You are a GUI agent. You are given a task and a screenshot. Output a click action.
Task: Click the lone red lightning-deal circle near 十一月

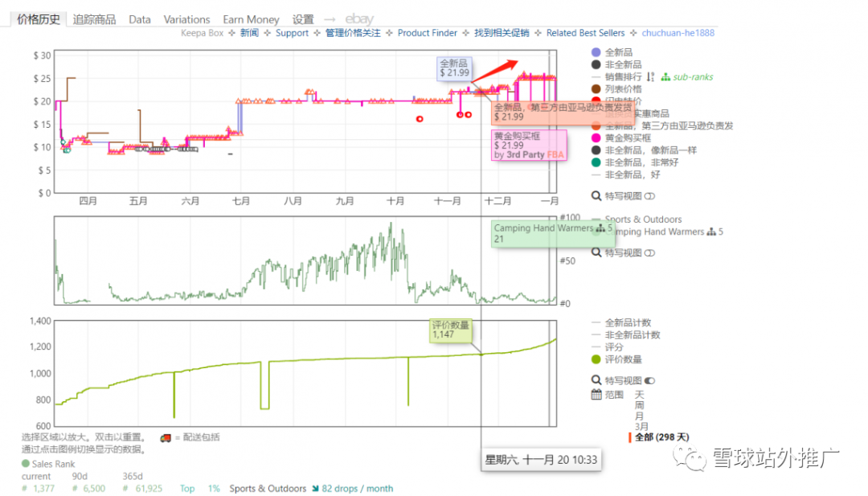pos(420,119)
